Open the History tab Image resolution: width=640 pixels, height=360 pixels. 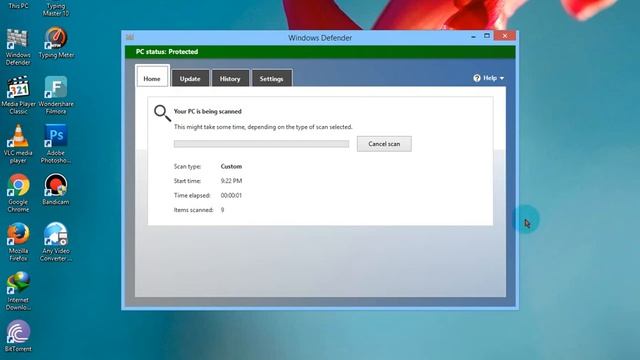[x=230, y=78]
